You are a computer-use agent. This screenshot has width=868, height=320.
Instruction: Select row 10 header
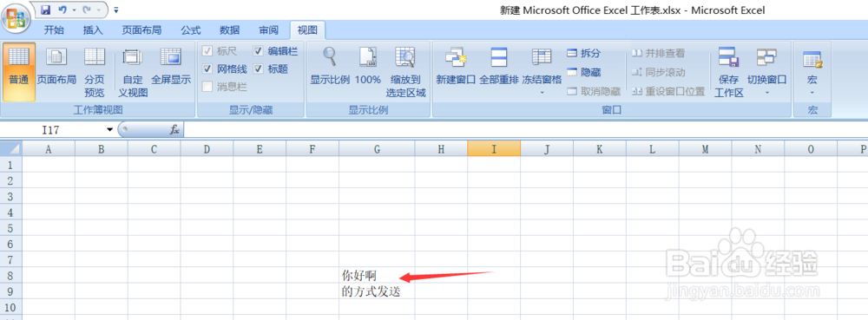point(11,307)
